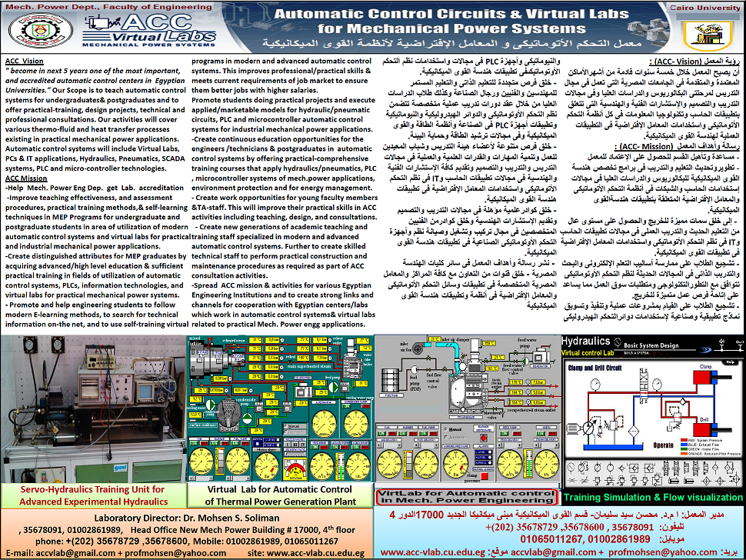746x560 pixels.
Task: Open the Basic System Design tab
Action: [651, 345]
